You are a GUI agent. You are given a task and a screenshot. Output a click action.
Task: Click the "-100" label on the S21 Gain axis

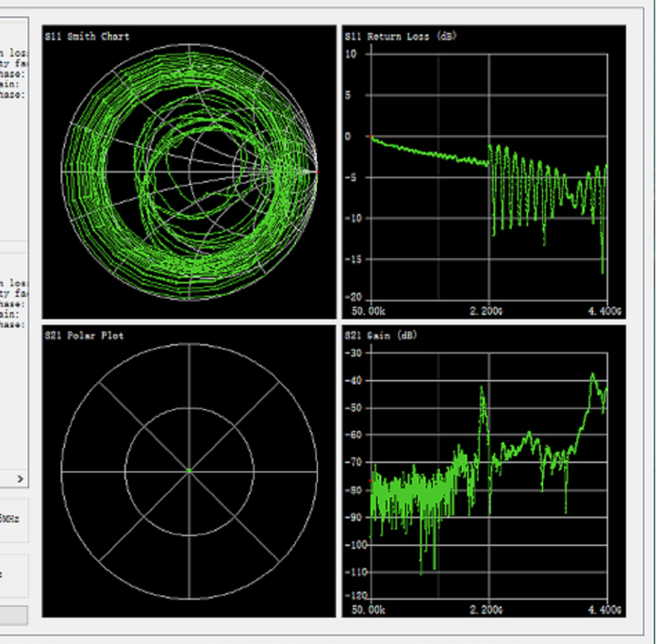click(356, 545)
